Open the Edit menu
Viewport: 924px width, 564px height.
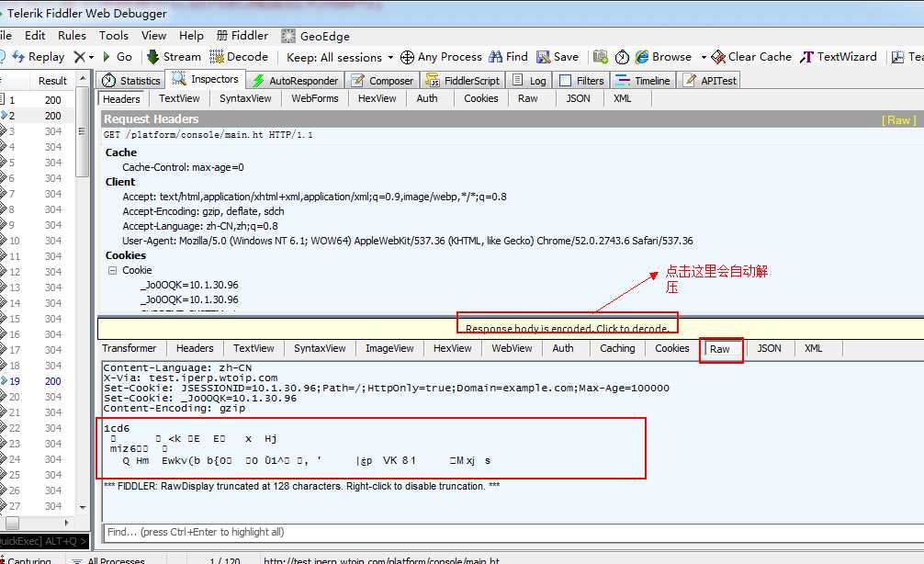tap(35, 35)
